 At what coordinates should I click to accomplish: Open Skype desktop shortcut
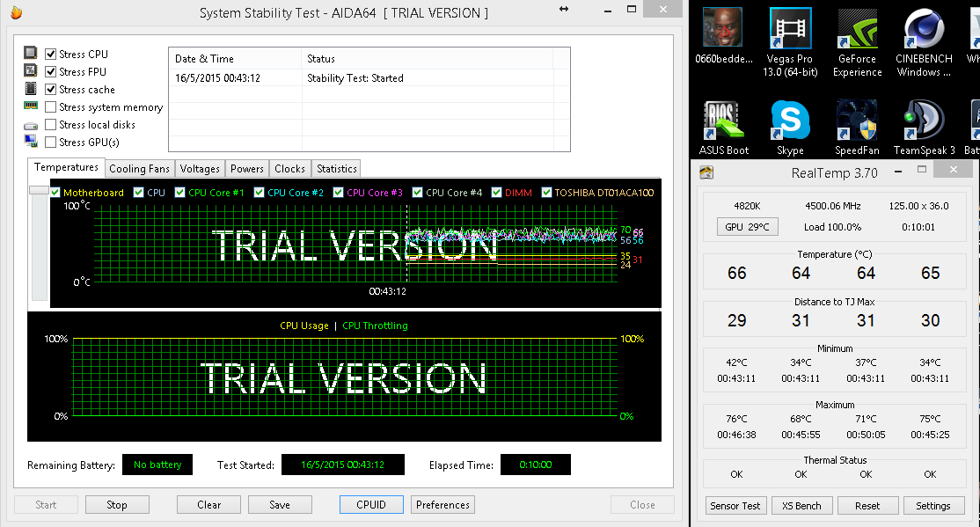click(x=790, y=128)
